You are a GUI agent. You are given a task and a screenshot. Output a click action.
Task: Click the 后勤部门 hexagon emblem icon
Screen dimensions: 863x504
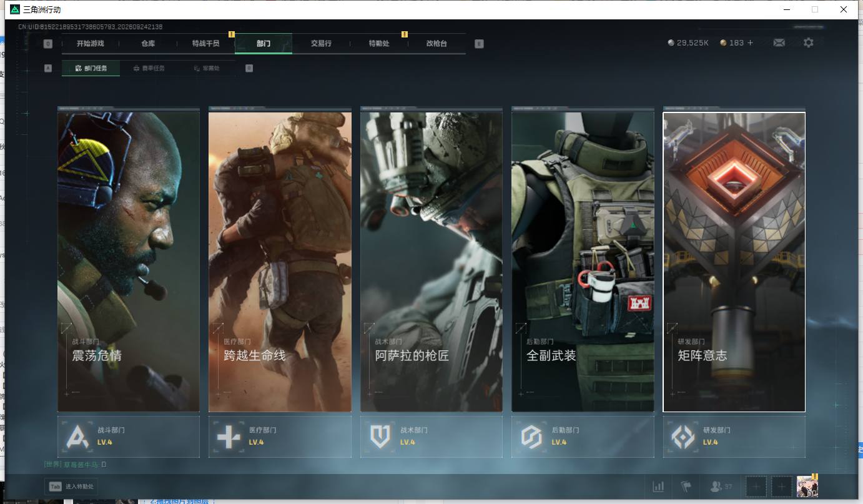[x=531, y=437]
